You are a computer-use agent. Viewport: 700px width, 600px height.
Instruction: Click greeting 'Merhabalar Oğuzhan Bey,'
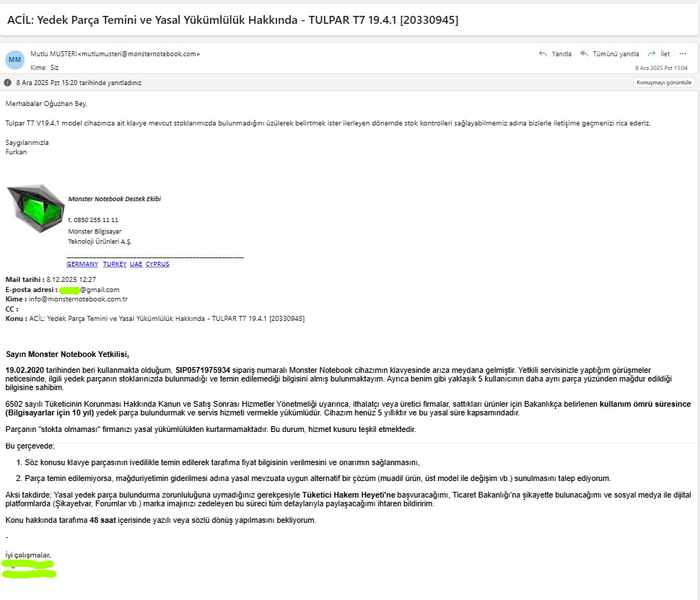tap(46, 104)
